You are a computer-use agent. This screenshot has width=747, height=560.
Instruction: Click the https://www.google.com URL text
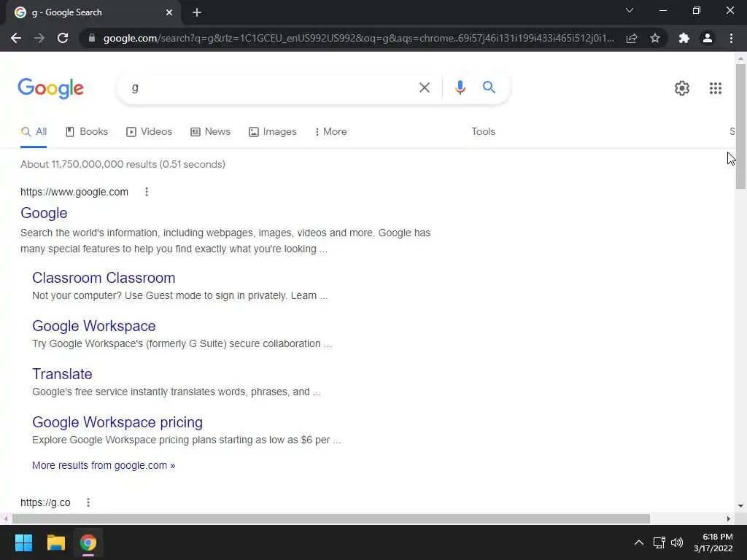coord(74,192)
